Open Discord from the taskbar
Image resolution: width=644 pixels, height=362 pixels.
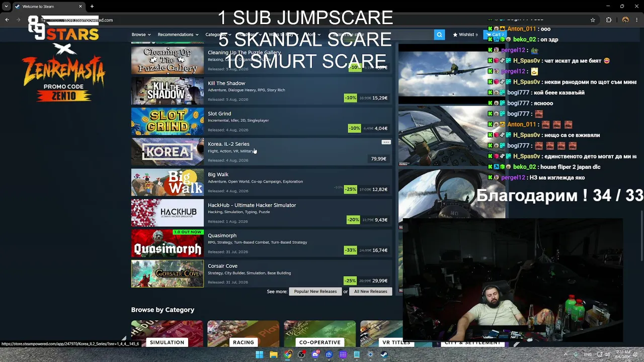(315, 354)
